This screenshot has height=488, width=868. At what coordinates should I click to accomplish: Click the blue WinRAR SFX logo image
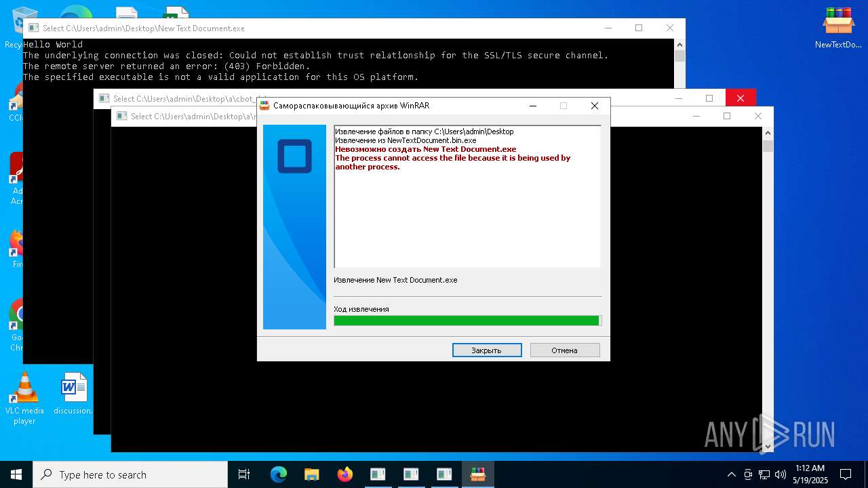[x=294, y=227]
